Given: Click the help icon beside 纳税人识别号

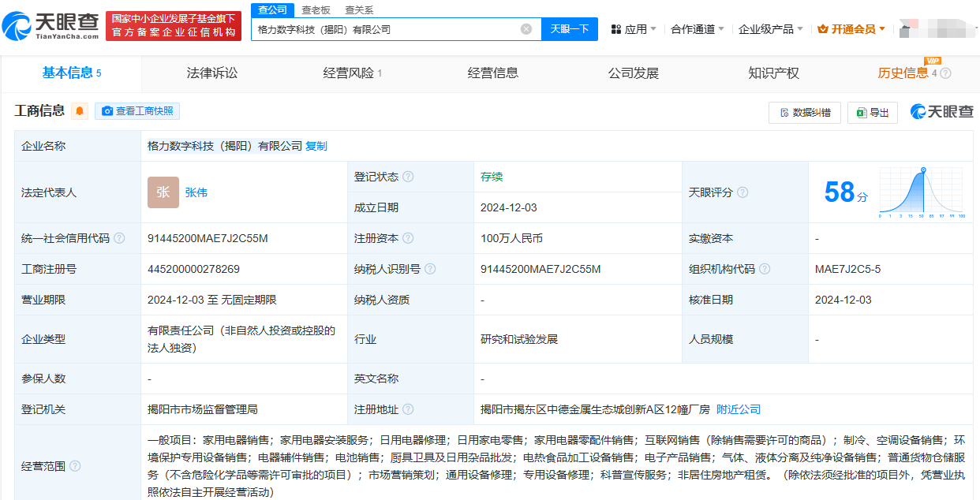Looking at the screenshot, I should [x=430, y=269].
